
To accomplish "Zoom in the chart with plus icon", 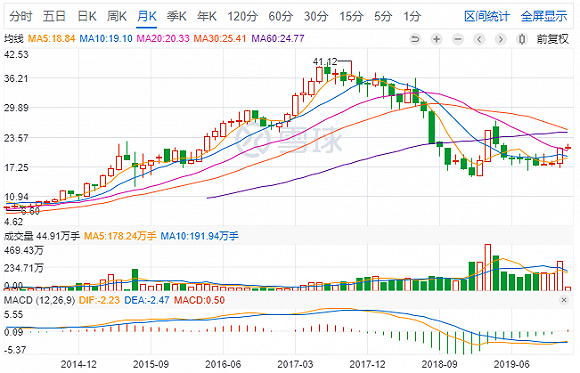I will [437, 39].
